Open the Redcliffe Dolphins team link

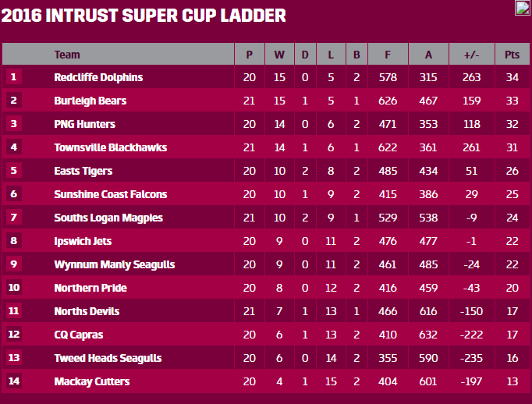click(x=98, y=77)
